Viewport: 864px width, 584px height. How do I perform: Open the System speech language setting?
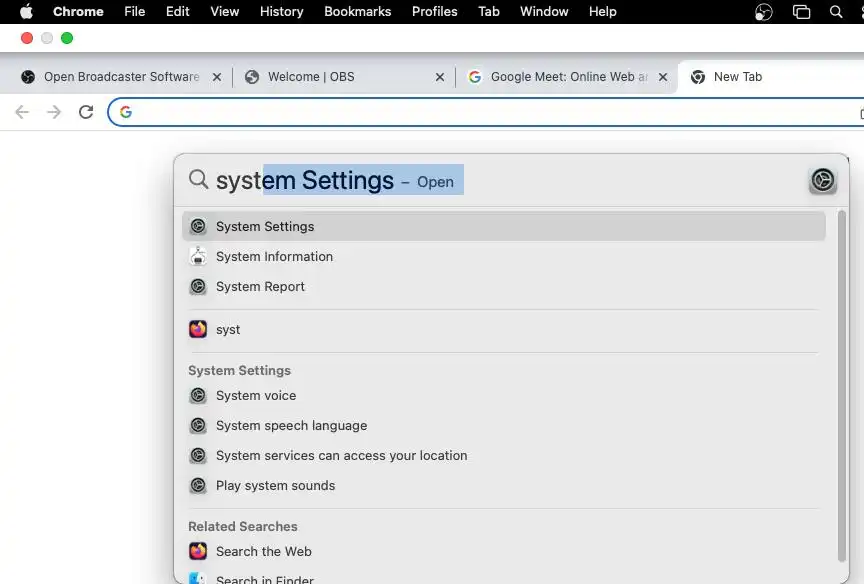[504, 425]
